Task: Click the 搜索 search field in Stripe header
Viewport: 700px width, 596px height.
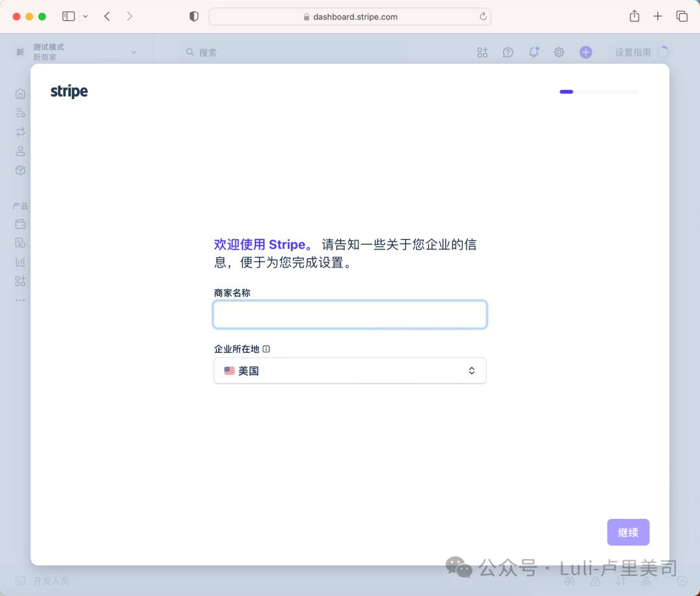Action: 295,52
